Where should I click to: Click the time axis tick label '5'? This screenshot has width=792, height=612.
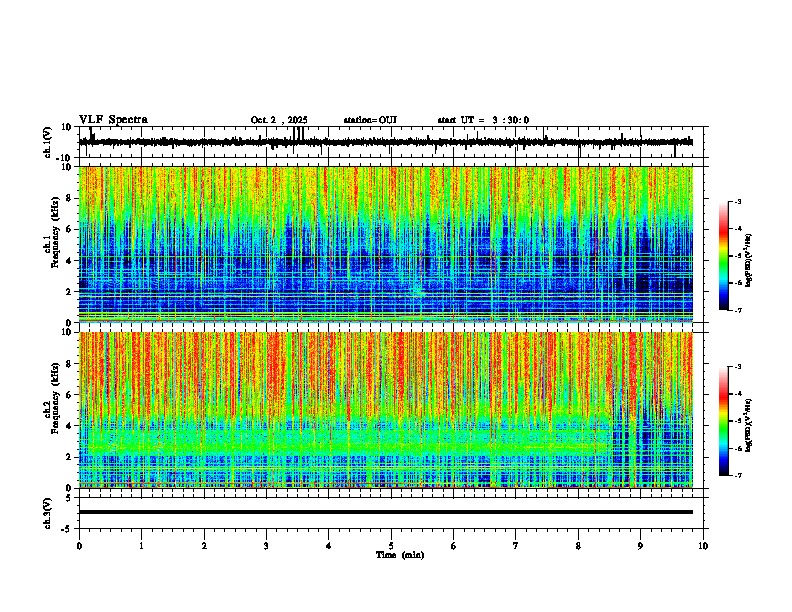pos(391,546)
